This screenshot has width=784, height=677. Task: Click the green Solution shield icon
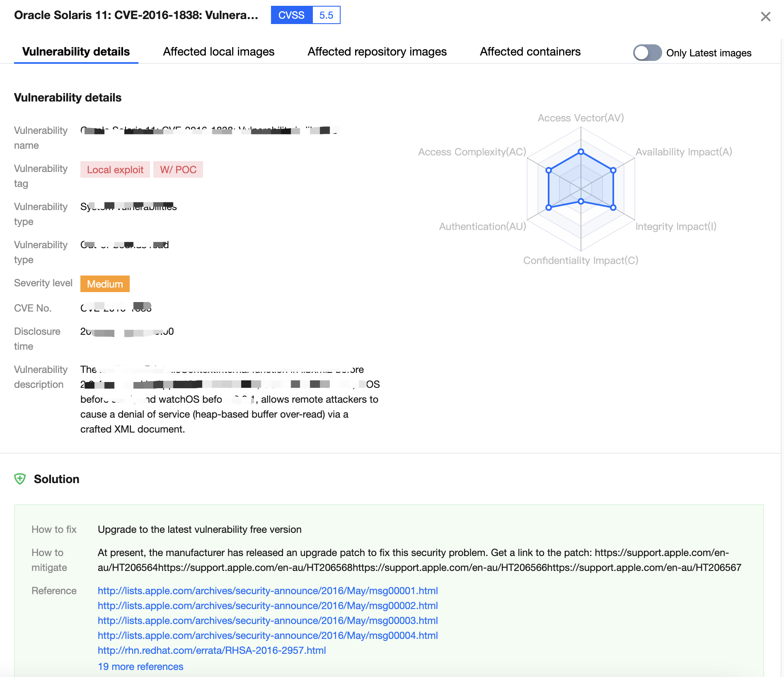coord(21,479)
